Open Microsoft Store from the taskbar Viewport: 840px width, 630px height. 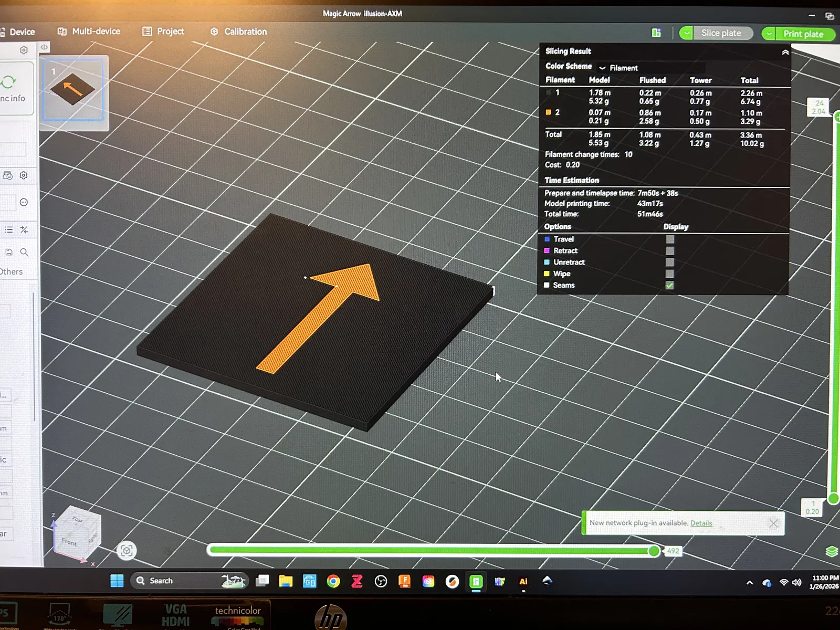pos(309,581)
